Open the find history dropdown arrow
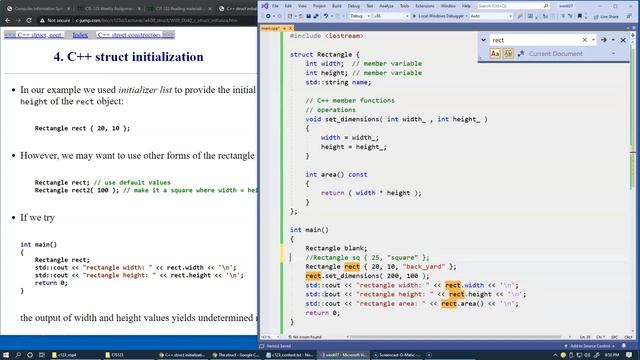The image size is (640, 360). (x=593, y=40)
